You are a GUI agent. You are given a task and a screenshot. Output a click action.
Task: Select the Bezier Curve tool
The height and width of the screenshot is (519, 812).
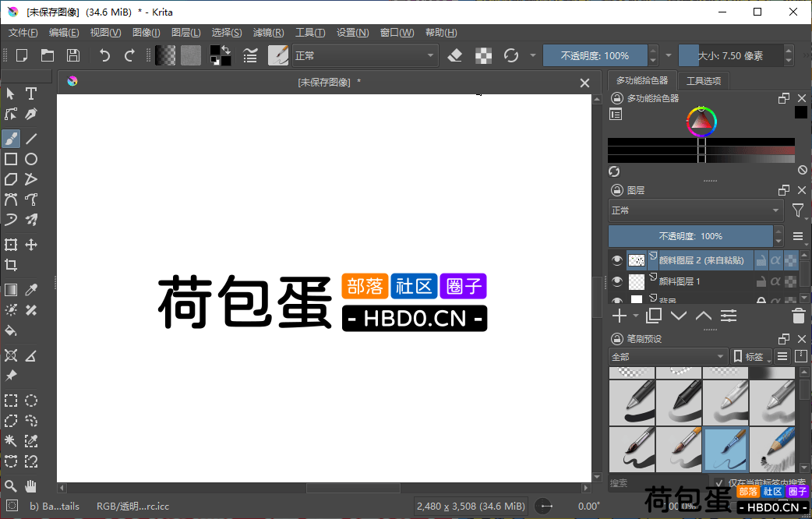[x=11, y=199]
